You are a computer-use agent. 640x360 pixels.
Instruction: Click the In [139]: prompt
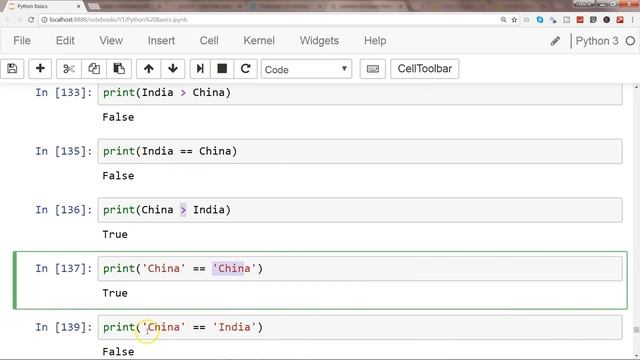click(64, 327)
